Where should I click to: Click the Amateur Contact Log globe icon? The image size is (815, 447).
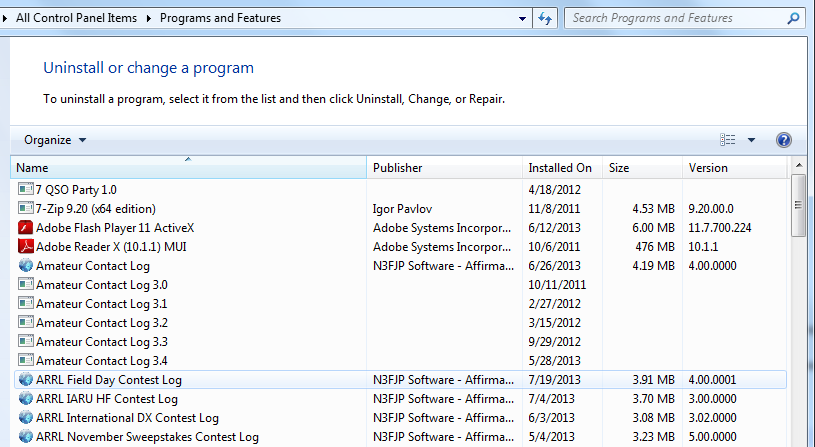pos(25,266)
